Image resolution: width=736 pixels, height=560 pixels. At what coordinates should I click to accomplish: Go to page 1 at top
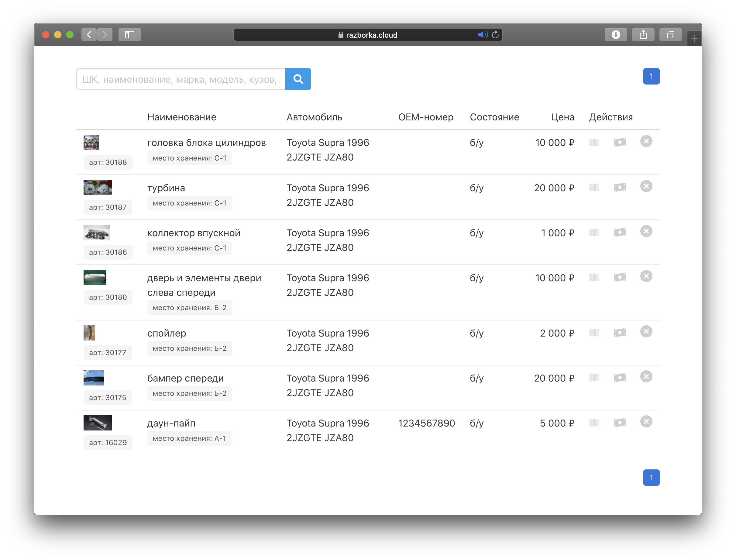[x=651, y=76]
